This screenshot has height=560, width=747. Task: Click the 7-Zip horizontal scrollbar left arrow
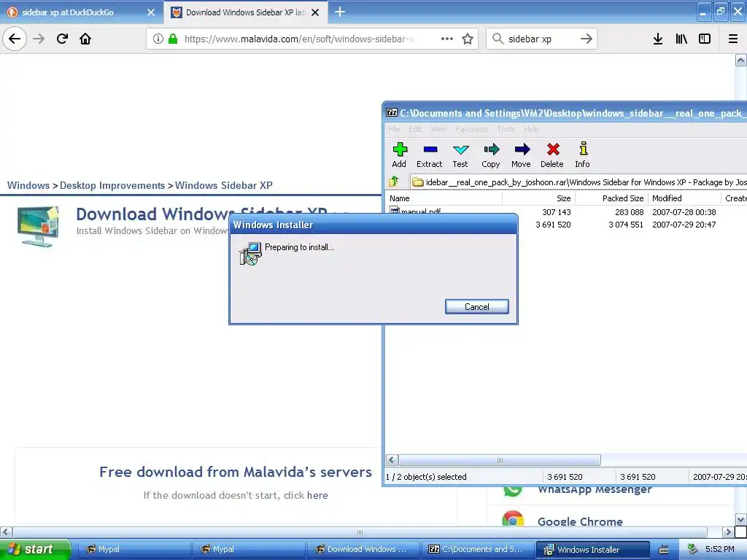[392, 460]
